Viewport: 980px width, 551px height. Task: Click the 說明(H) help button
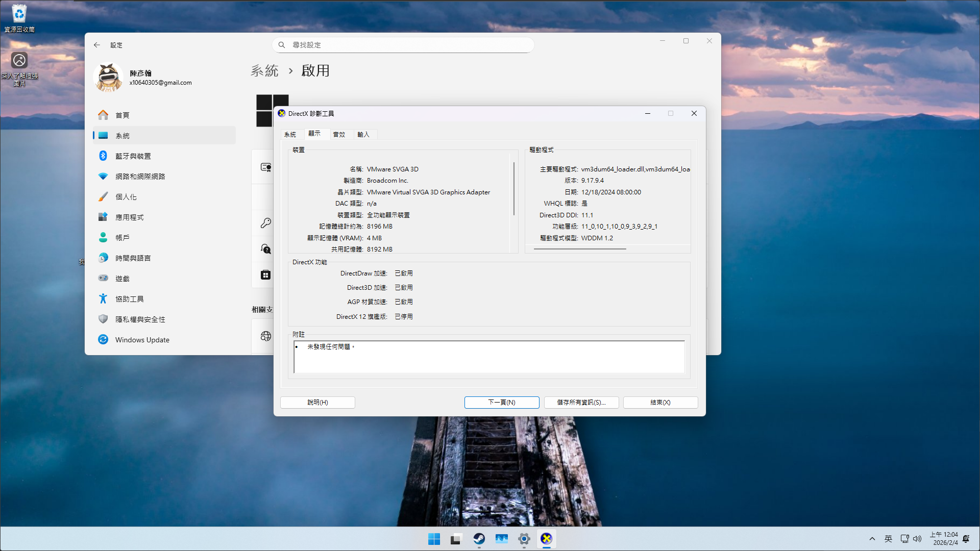[317, 403]
